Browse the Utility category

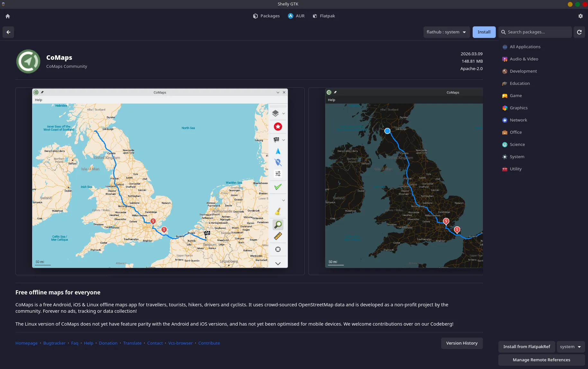pos(541,169)
